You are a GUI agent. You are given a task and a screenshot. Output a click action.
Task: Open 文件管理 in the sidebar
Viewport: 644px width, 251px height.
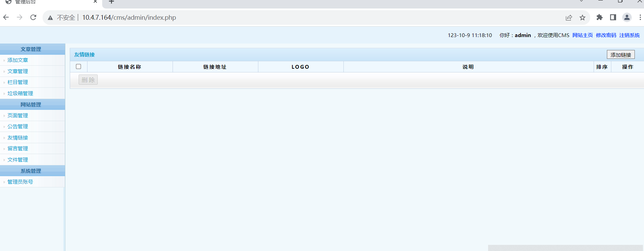[x=18, y=160]
